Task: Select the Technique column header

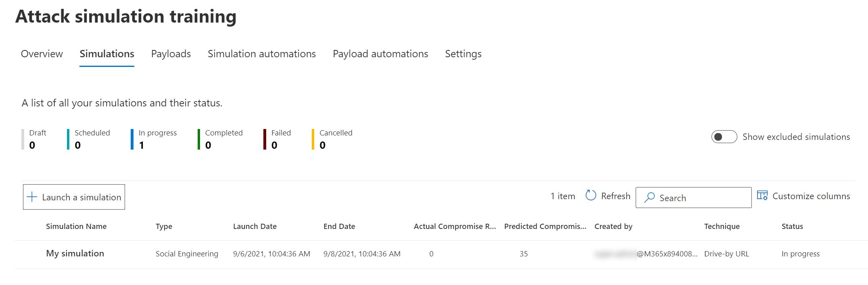Action: pyautogui.click(x=722, y=227)
